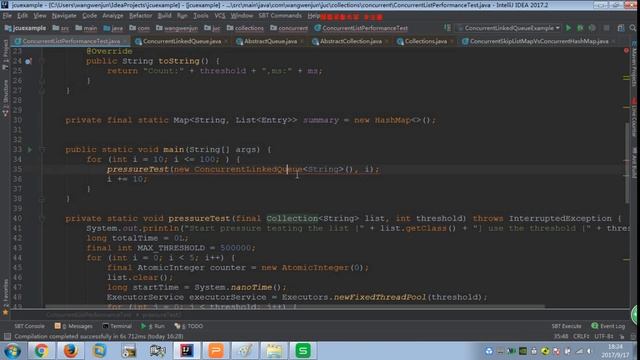This screenshot has width=640, height=360.
Task: Open the Build menu
Action: (164, 16)
